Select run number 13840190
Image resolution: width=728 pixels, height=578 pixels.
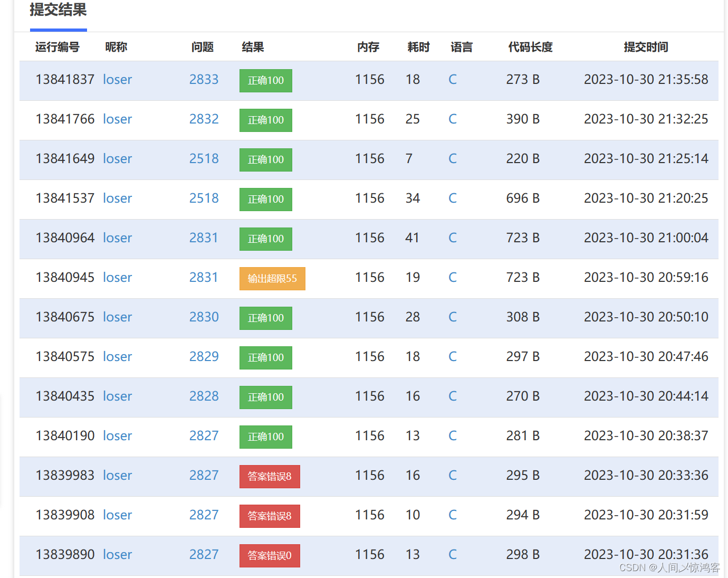(x=65, y=436)
